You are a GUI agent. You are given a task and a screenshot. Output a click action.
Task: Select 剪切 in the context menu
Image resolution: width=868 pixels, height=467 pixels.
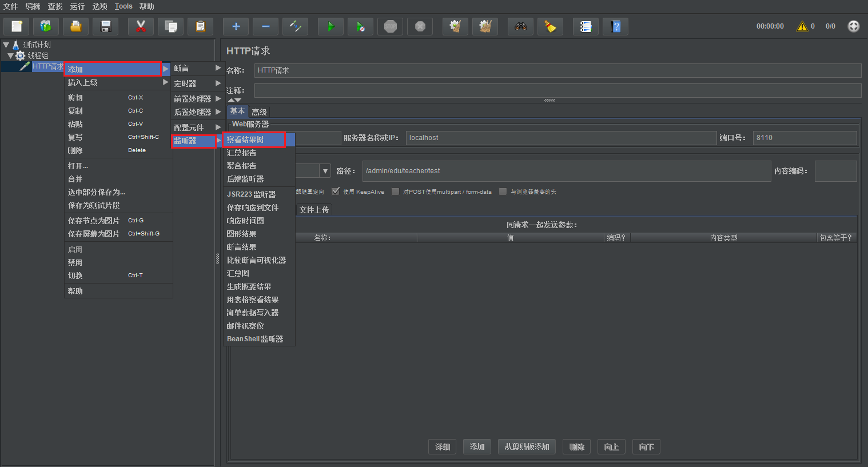click(x=118, y=98)
